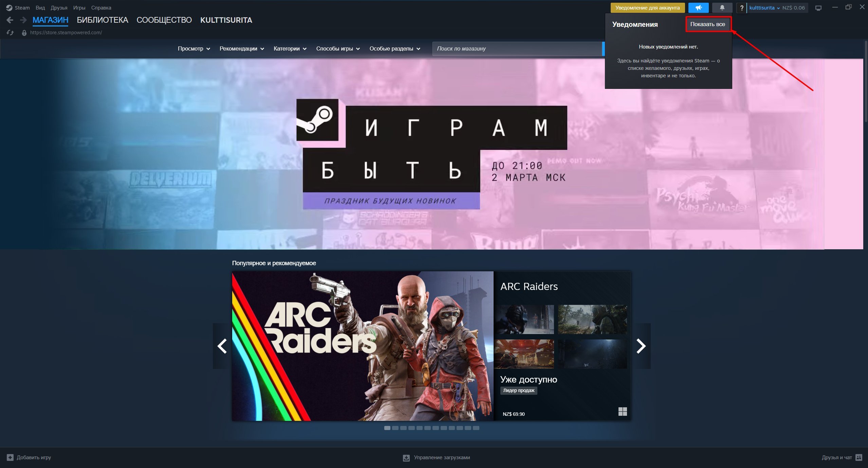Click the Лидер продаж tag

(x=519, y=390)
